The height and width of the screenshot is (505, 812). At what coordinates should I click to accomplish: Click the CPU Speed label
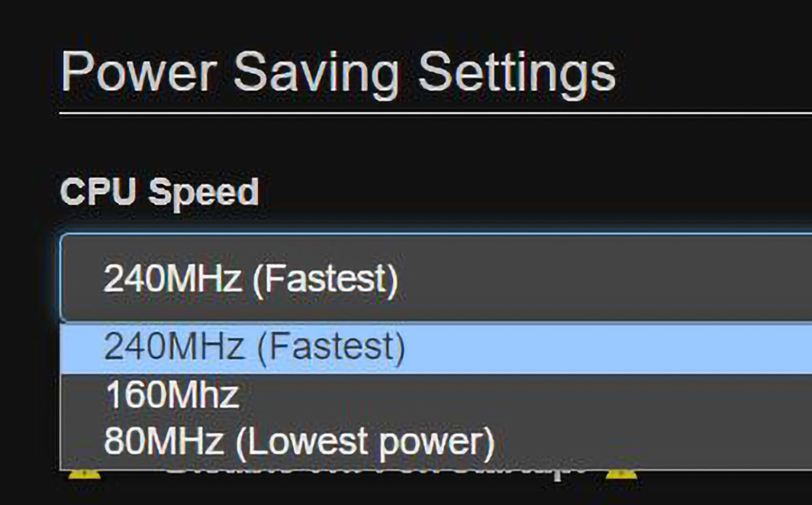point(159,192)
